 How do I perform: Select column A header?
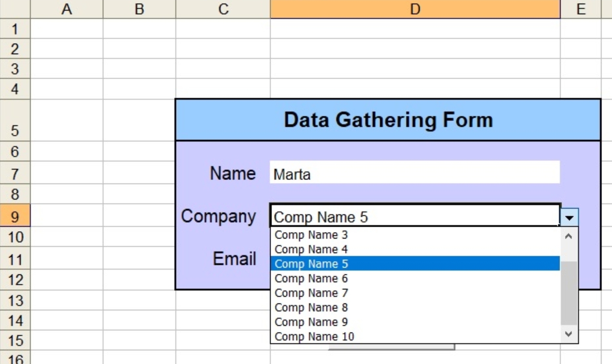tap(67, 9)
